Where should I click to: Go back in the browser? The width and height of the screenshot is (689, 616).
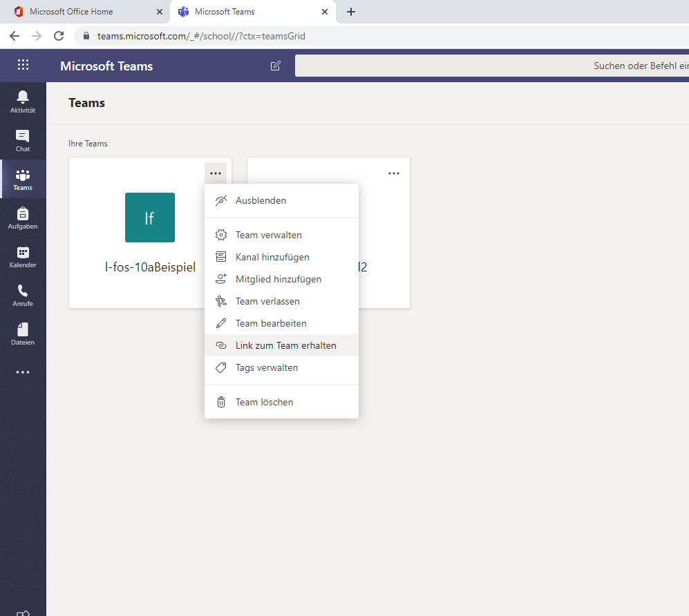pyautogui.click(x=15, y=36)
